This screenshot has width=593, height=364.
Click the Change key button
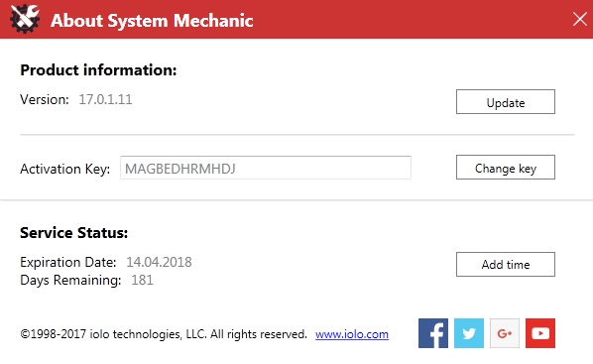pos(506,168)
